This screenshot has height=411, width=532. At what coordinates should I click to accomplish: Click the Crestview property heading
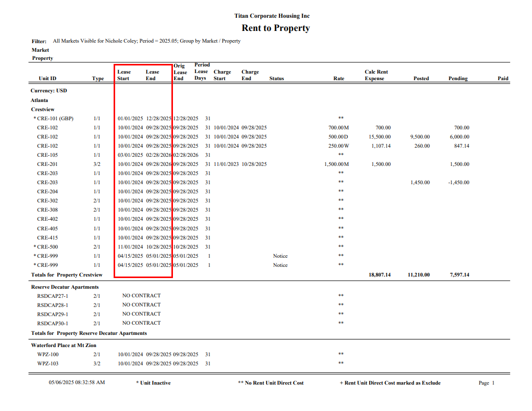point(43,110)
